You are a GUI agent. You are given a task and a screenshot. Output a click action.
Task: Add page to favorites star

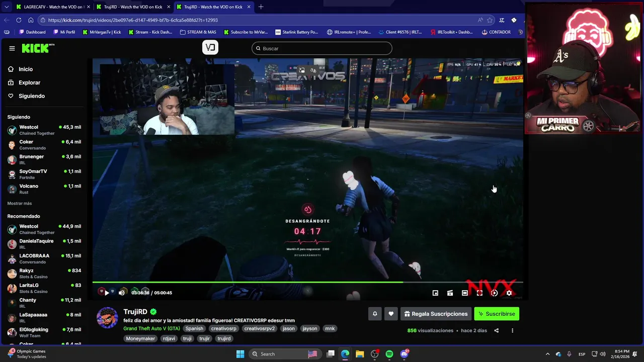(490, 20)
